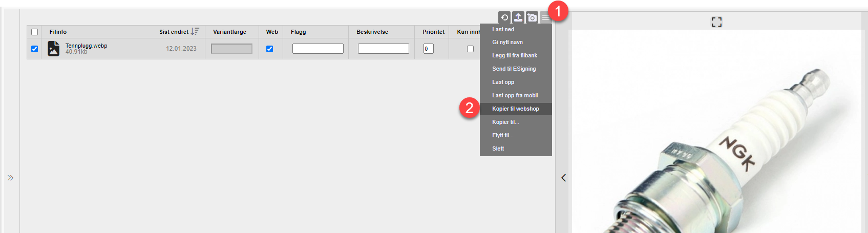The width and height of the screenshot is (868, 233).
Task: Uncheck the Web checkbox for Tennplugg.webp
Action: (x=269, y=49)
